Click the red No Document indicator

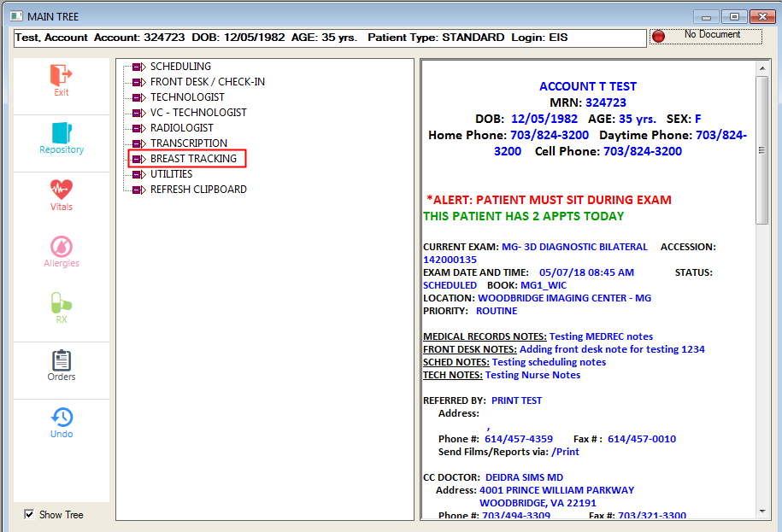(659, 36)
